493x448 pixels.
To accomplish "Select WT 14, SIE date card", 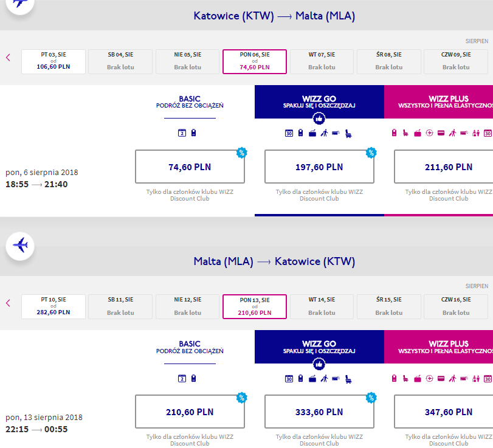I will coord(322,306).
